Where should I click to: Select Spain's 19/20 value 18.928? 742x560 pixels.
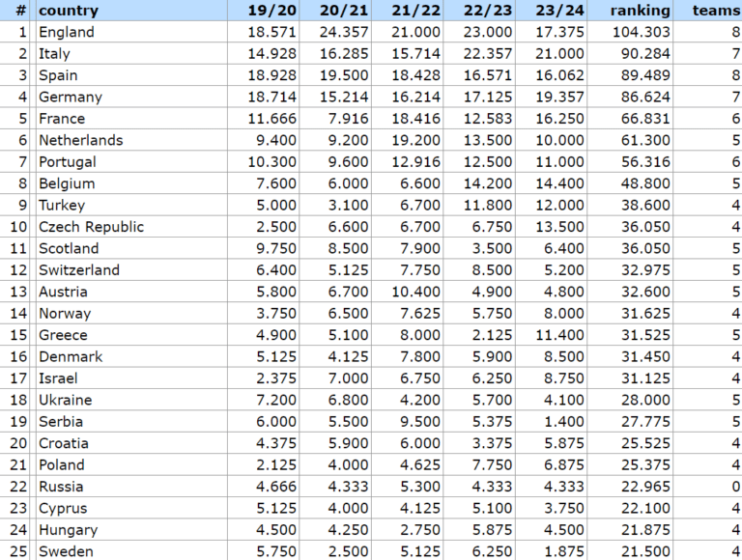272,75
